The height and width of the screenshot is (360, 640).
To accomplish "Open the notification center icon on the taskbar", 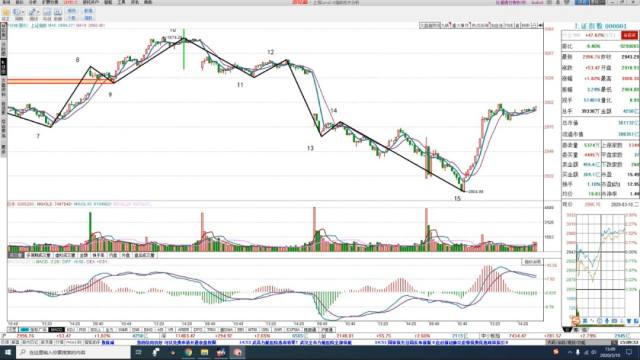I will click(629, 352).
